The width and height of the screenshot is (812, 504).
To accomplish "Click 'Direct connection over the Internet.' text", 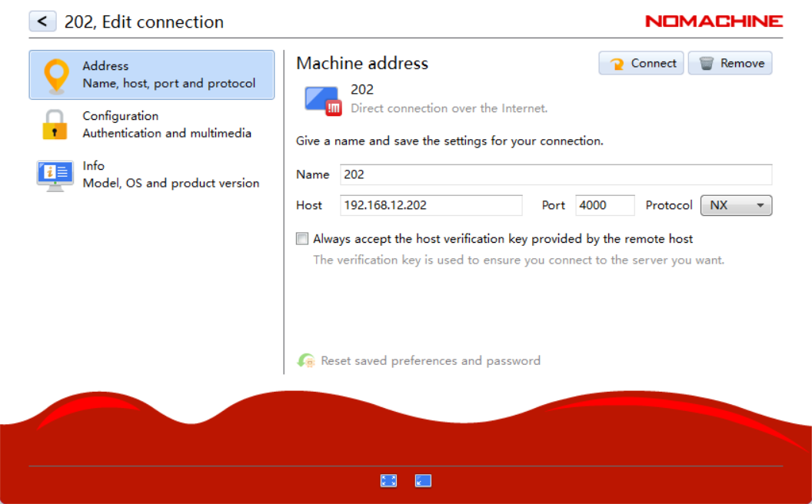I will pyautogui.click(x=449, y=108).
